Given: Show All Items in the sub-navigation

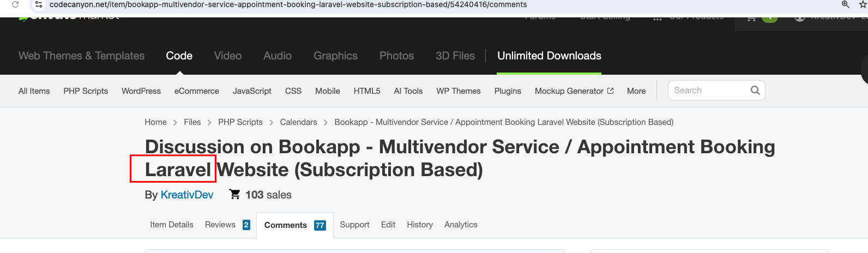Looking at the screenshot, I should [x=34, y=91].
